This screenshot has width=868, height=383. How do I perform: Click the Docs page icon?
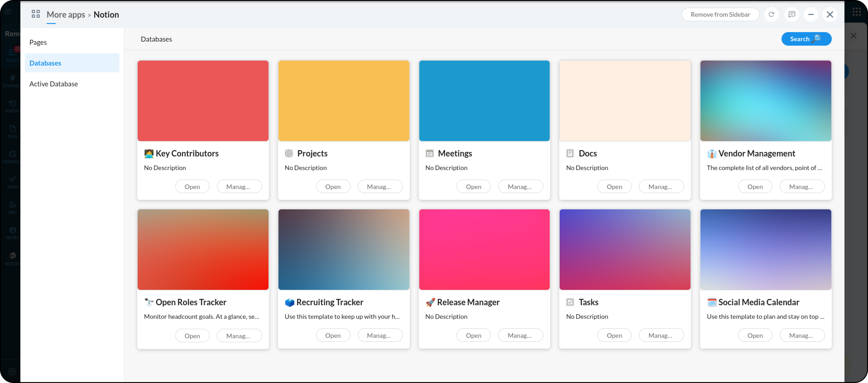click(570, 154)
